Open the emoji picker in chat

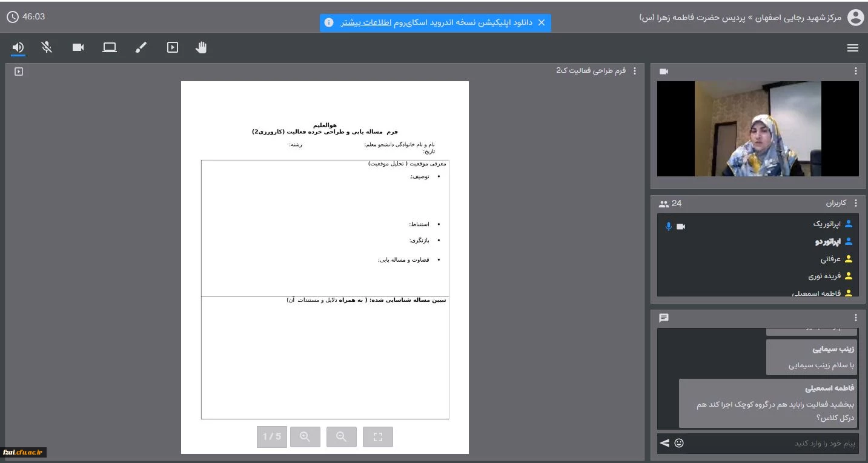pyautogui.click(x=679, y=443)
